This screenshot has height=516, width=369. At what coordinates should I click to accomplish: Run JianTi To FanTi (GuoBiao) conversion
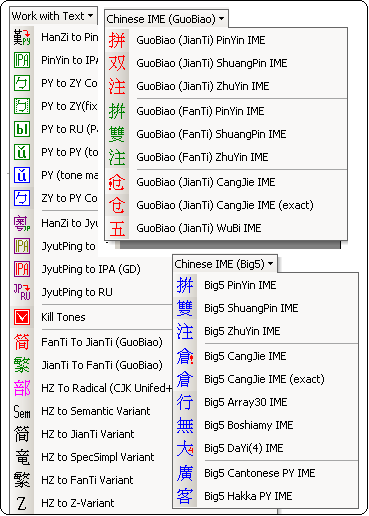pos(102,365)
